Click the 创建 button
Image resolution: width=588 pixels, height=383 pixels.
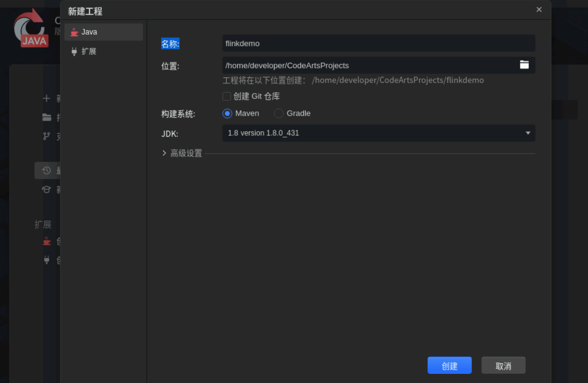[x=449, y=365]
